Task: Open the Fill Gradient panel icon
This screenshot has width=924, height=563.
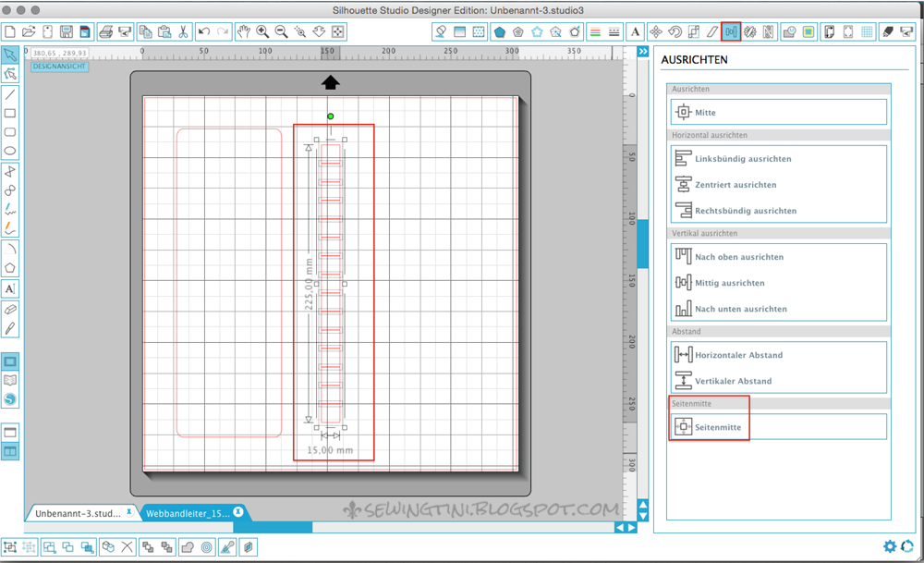Action: (x=459, y=31)
